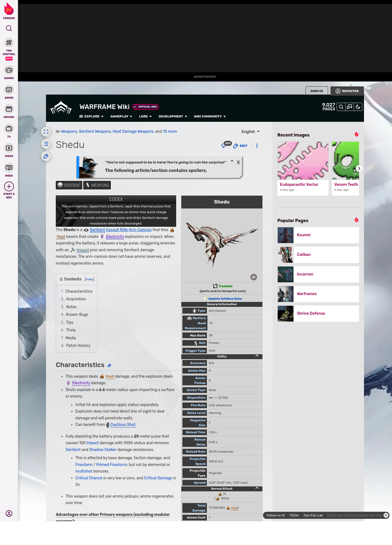The image size is (392, 545).
Task: Open the Movies sidebar icon
Action: pyautogui.click(x=9, y=109)
